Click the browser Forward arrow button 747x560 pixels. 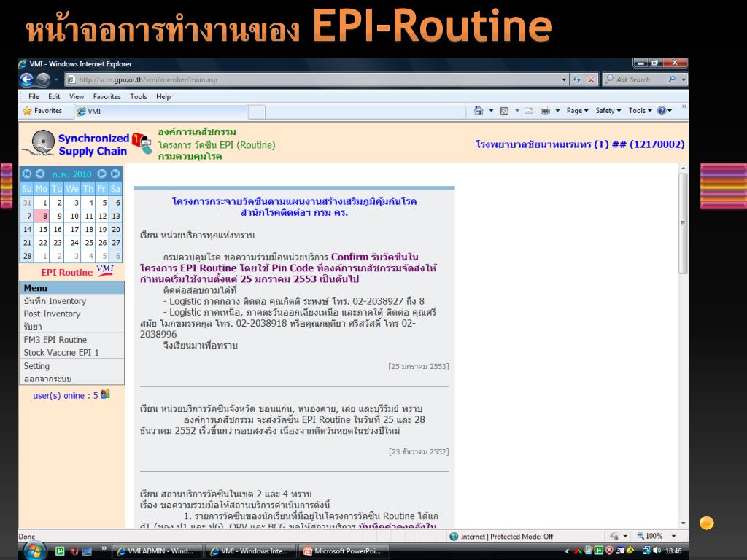43,79
